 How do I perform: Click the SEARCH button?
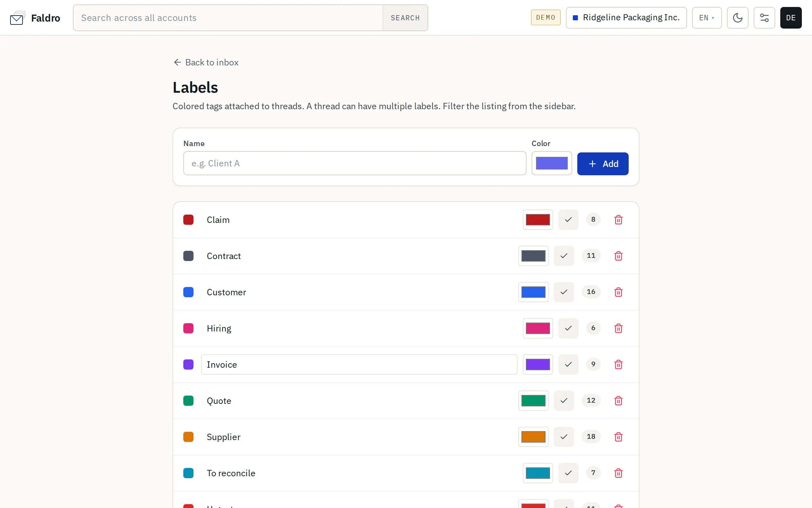click(x=405, y=18)
